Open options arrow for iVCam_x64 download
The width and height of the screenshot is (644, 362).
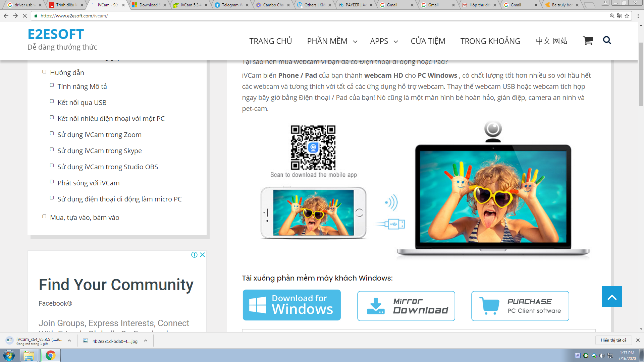coord(69,341)
